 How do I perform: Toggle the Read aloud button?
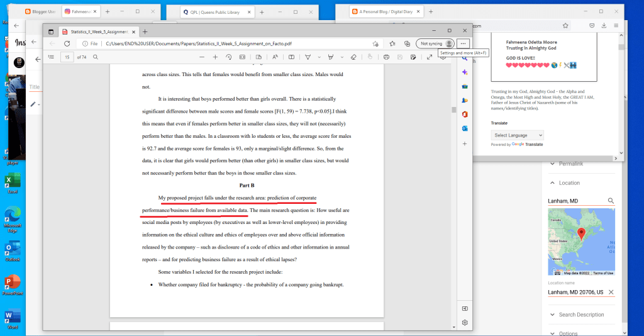coord(275,57)
